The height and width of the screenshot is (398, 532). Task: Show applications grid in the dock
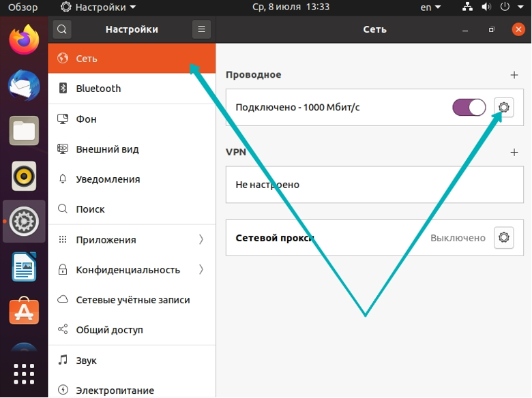click(x=24, y=374)
